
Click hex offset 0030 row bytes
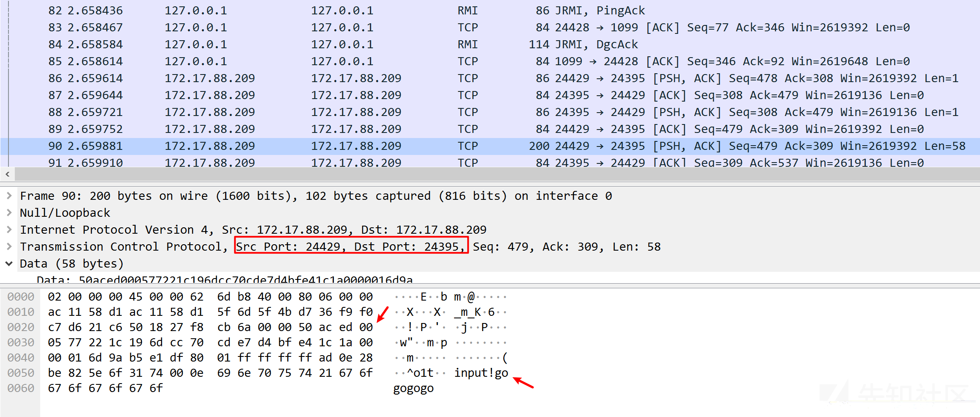coord(210,342)
